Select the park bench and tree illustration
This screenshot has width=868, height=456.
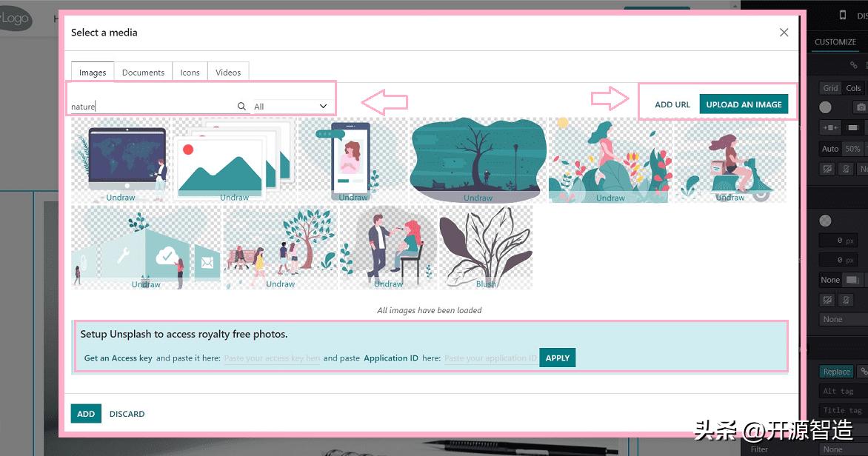(x=280, y=247)
